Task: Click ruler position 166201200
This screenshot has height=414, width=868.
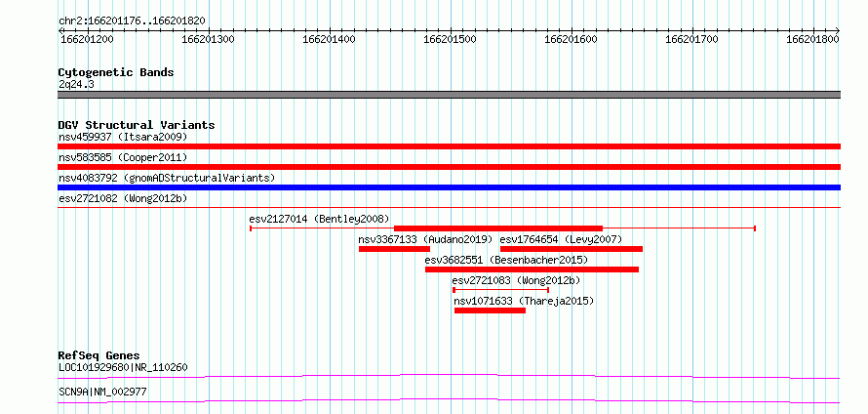Action: tap(85, 39)
